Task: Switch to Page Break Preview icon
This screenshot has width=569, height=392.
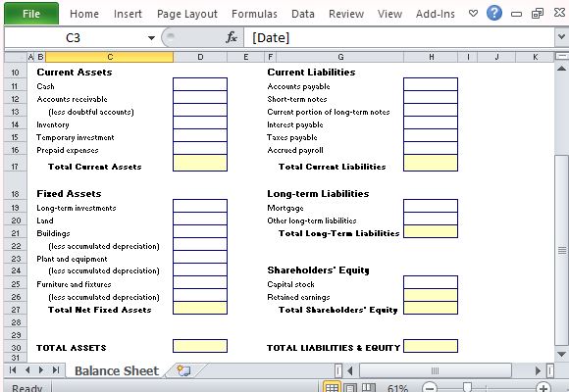Action: [x=368, y=388]
